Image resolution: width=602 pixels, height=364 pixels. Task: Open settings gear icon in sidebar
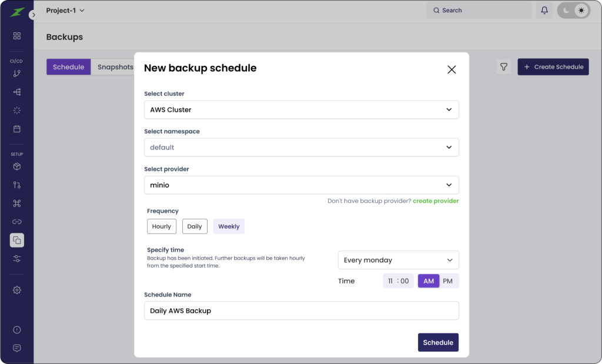point(17,290)
